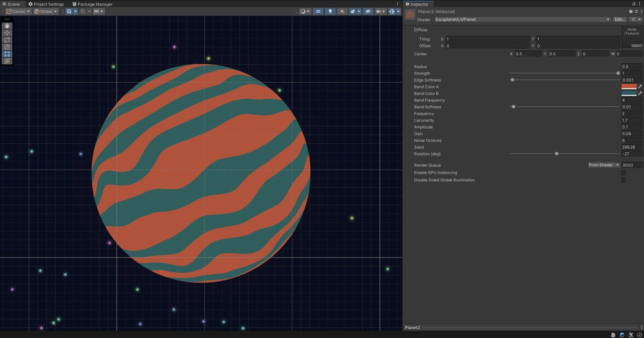644x338 pixels.
Task: Open the Global handle rotation dropdown
Action: coord(46,11)
